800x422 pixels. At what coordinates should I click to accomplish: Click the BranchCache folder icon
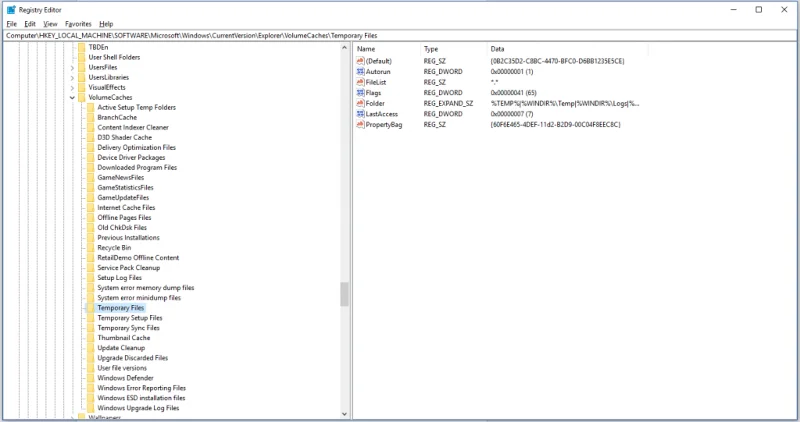click(90, 117)
